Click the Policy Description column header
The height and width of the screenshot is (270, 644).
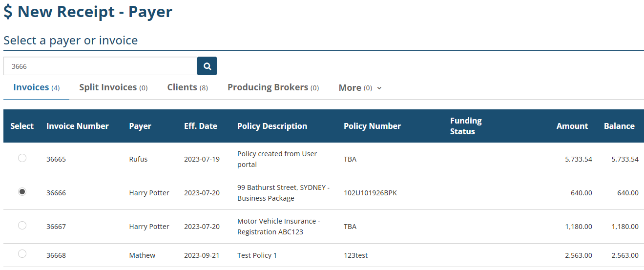[272, 126]
